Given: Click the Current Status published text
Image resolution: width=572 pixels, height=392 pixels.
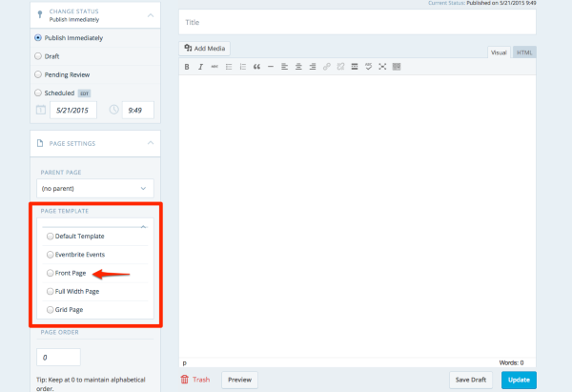Looking at the screenshot, I should point(481,3).
